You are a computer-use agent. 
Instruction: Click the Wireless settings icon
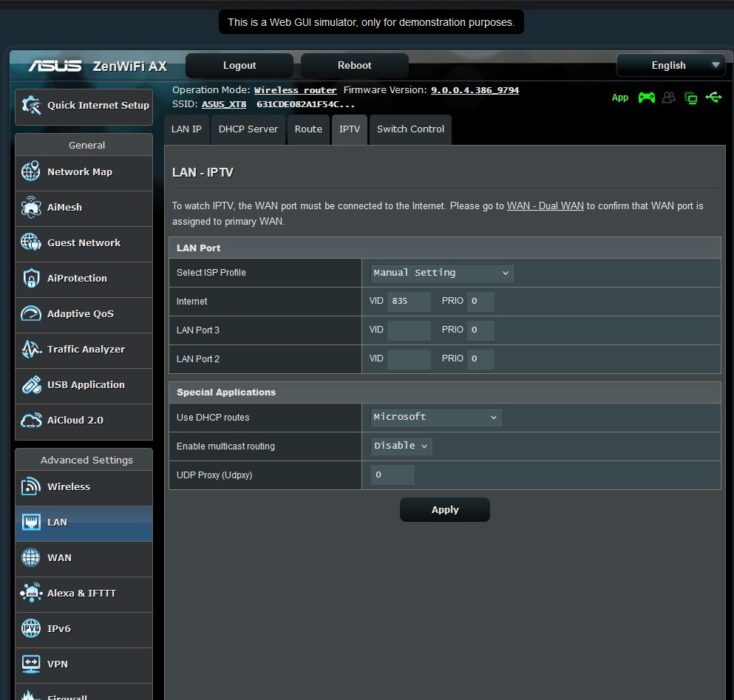[31, 486]
